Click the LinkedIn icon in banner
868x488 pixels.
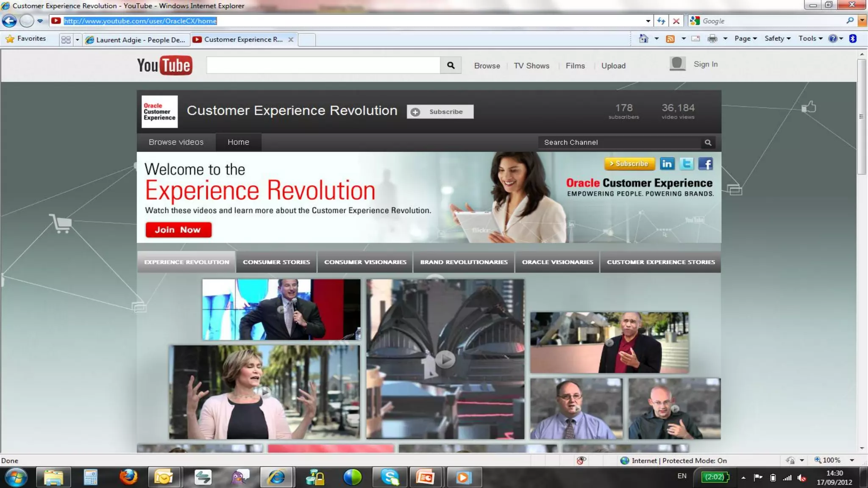pyautogui.click(x=667, y=164)
